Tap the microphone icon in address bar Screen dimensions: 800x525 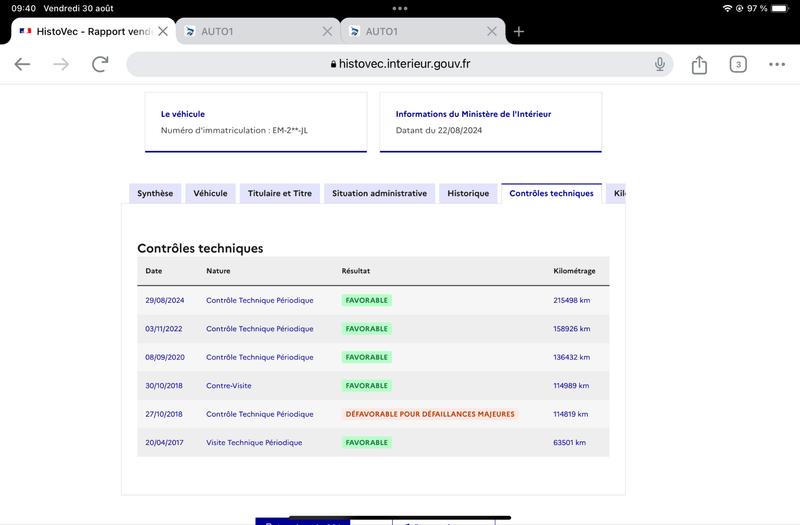tap(660, 64)
